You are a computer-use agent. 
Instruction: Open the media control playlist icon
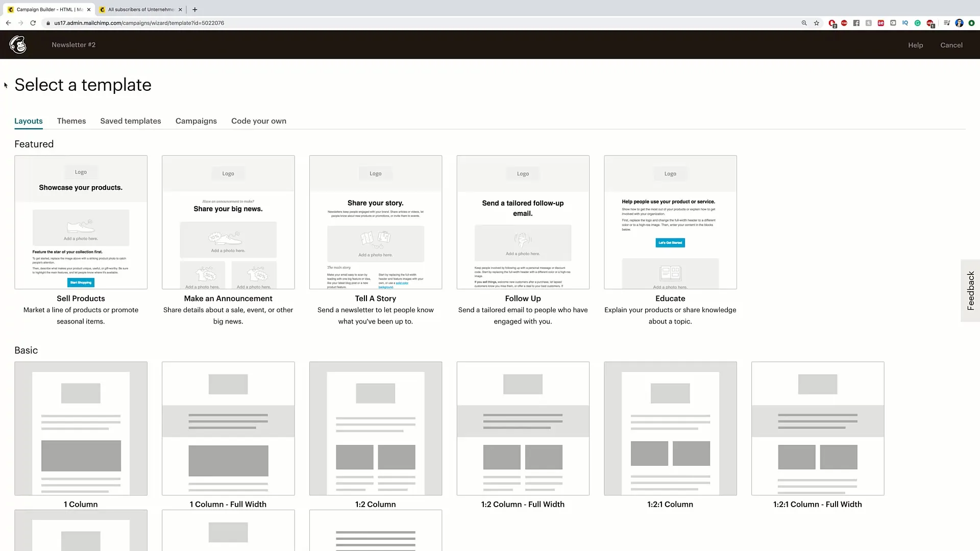(947, 23)
